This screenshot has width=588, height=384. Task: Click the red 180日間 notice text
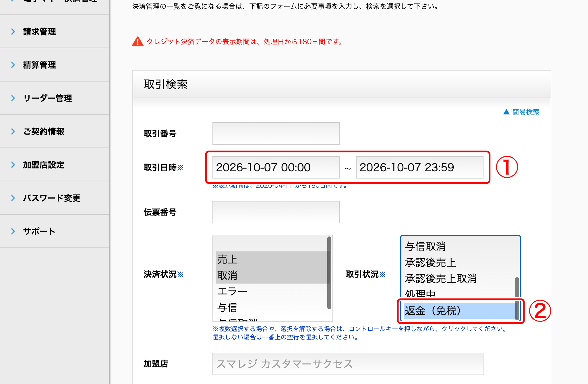click(245, 42)
